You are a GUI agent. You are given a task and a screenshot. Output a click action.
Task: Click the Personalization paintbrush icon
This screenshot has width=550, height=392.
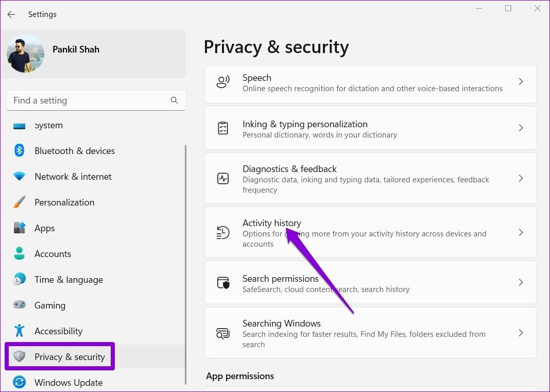[x=19, y=202]
